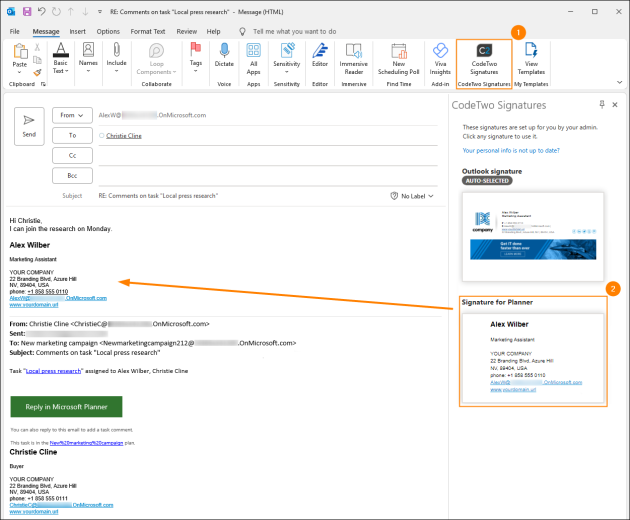Open the Help tab
Viewport: 630px width, 520px height.
point(213,31)
